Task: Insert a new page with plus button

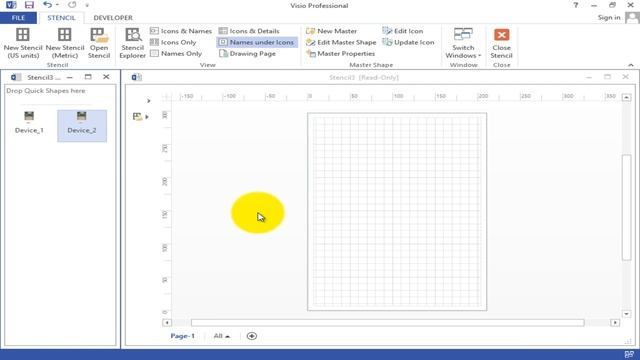Action: 252,336
